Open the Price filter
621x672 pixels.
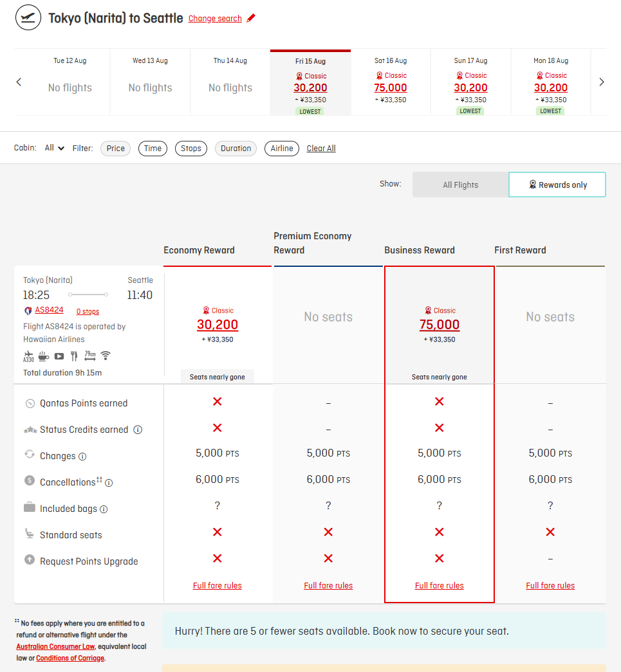click(115, 149)
